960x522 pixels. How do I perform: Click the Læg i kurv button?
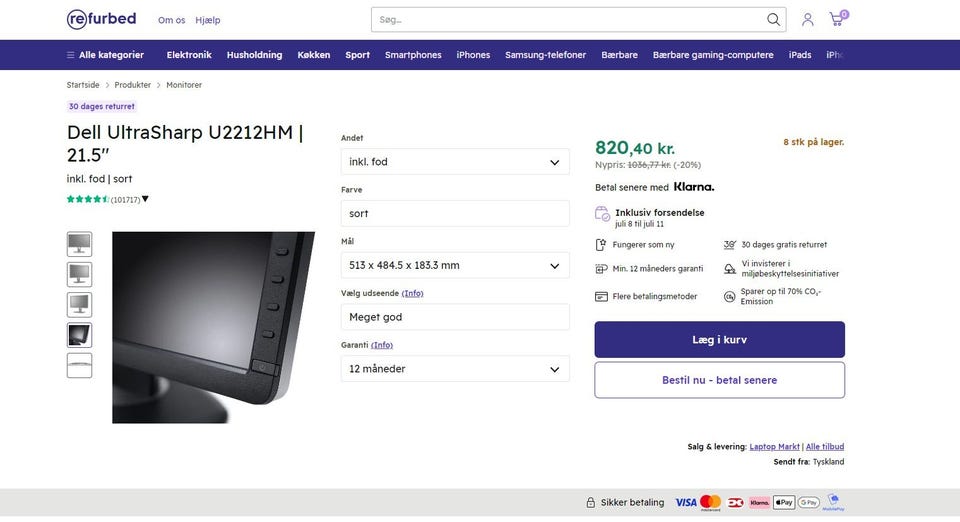[719, 340]
